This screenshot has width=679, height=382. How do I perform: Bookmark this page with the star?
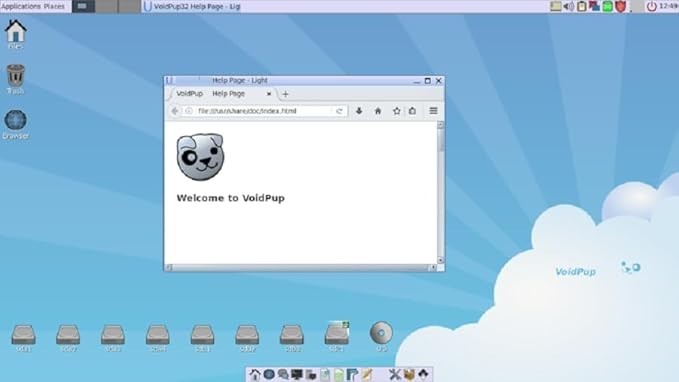pos(396,111)
